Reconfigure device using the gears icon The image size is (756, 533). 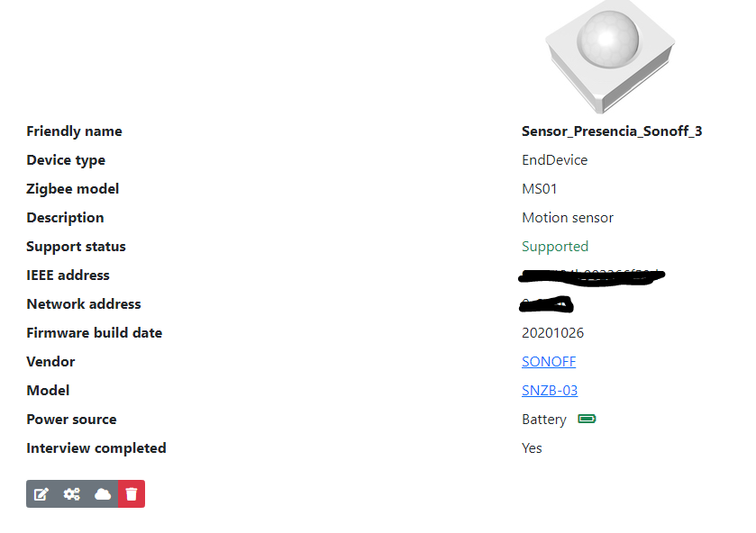coord(72,493)
